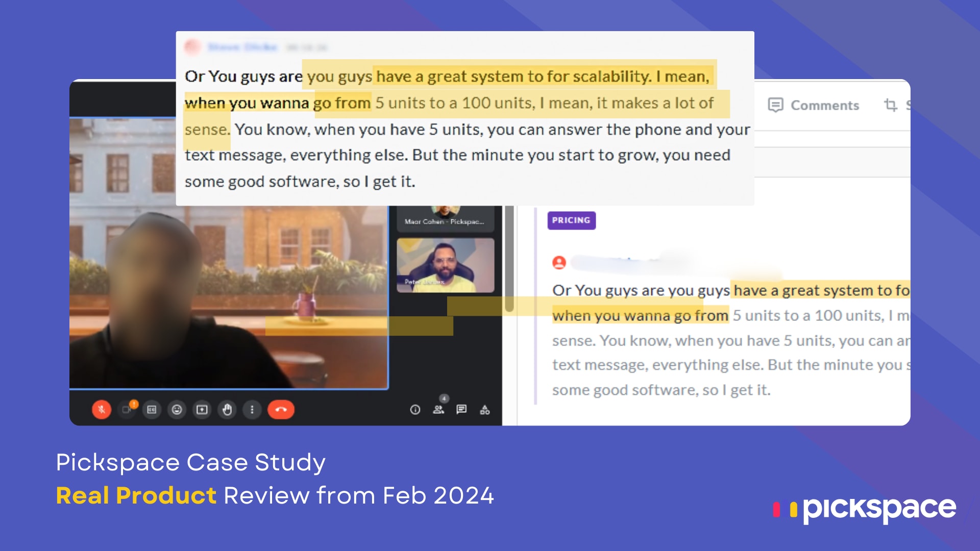
Task: Open the three-dot more options menu
Action: 252,410
